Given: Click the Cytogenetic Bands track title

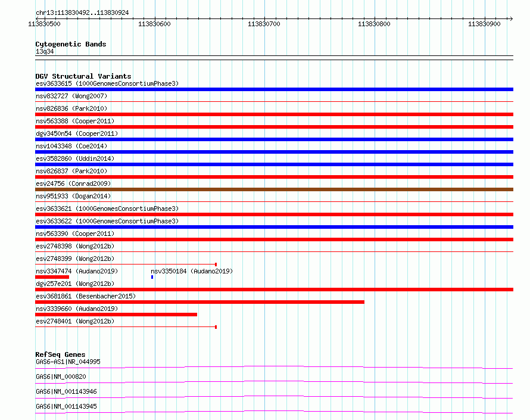Looking at the screenshot, I should [x=71, y=44].
